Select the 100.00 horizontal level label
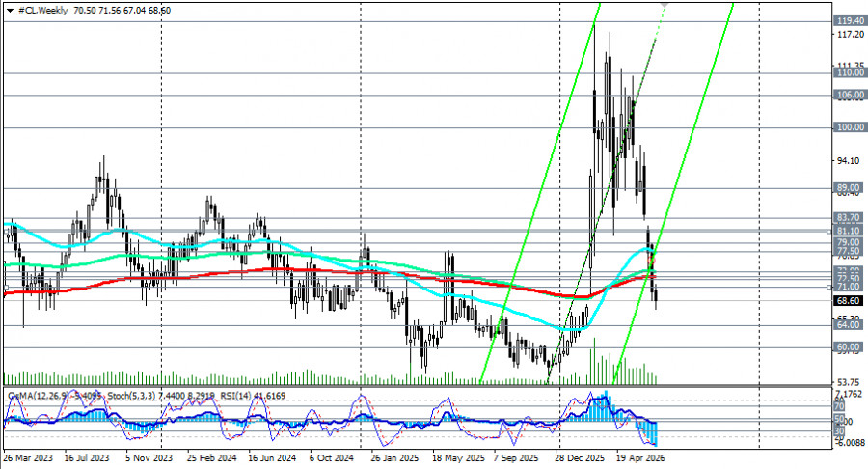The height and width of the screenshot is (469, 868). click(x=850, y=127)
